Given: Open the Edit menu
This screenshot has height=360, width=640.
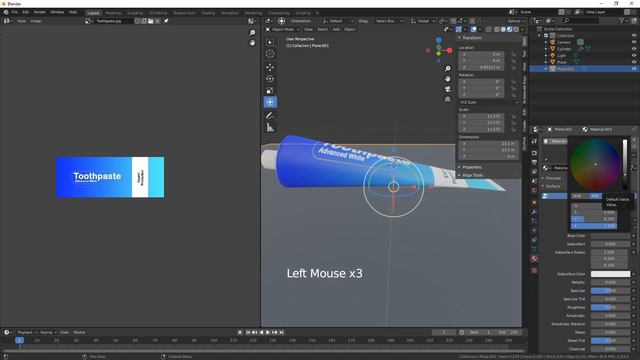Looking at the screenshot, I should tap(26, 12).
